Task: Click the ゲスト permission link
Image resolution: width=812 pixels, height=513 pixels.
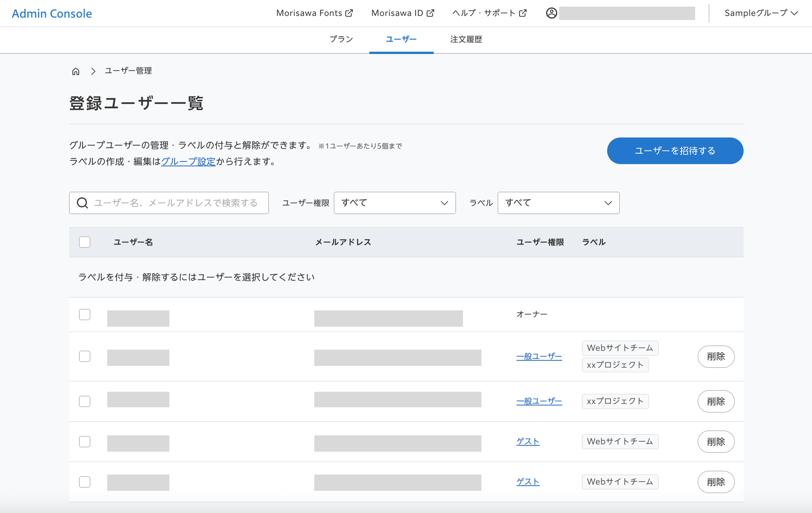Action: tap(528, 441)
